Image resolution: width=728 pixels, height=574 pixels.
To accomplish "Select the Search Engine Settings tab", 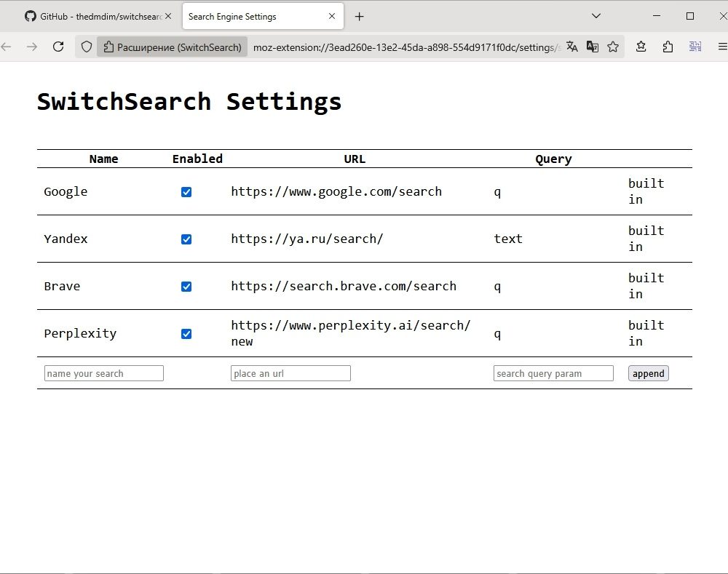I will point(263,16).
